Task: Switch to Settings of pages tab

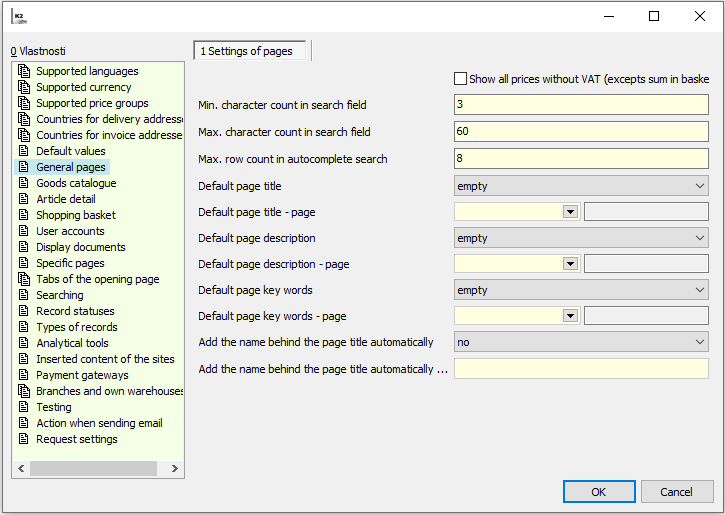Action: (x=251, y=51)
